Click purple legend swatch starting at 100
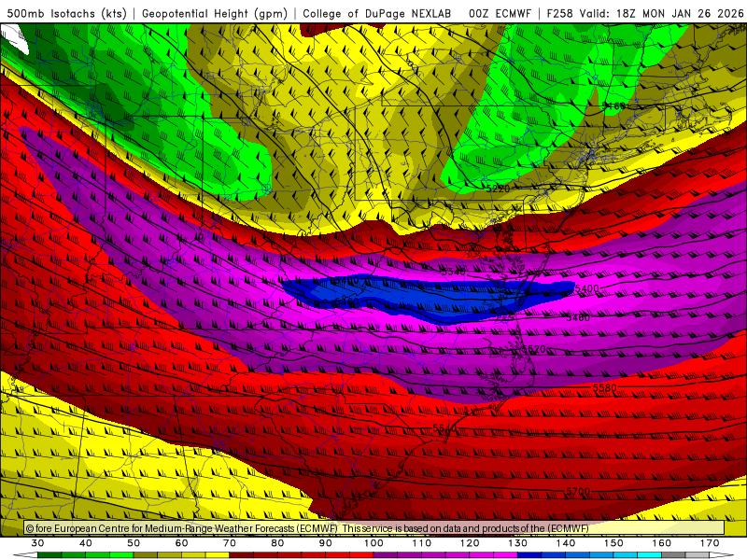The height and width of the screenshot is (560, 747). click(386, 555)
